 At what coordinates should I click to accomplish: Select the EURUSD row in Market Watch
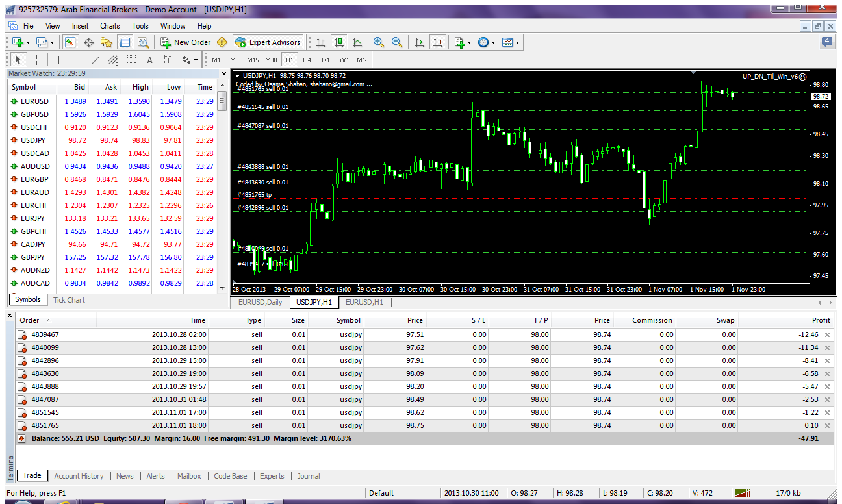(x=112, y=101)
